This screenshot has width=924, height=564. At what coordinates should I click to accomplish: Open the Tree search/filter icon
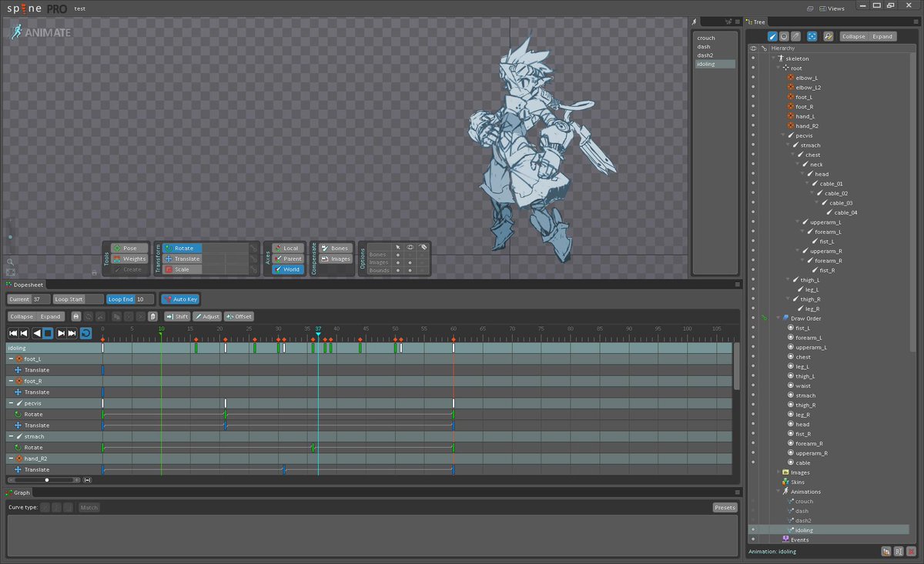(829, 36)
